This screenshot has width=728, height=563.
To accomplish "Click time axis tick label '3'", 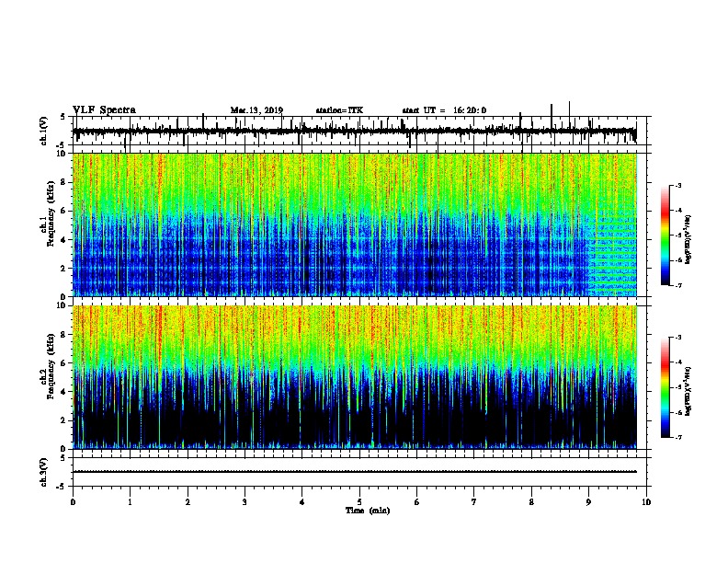I will click(x=245, y=502).
